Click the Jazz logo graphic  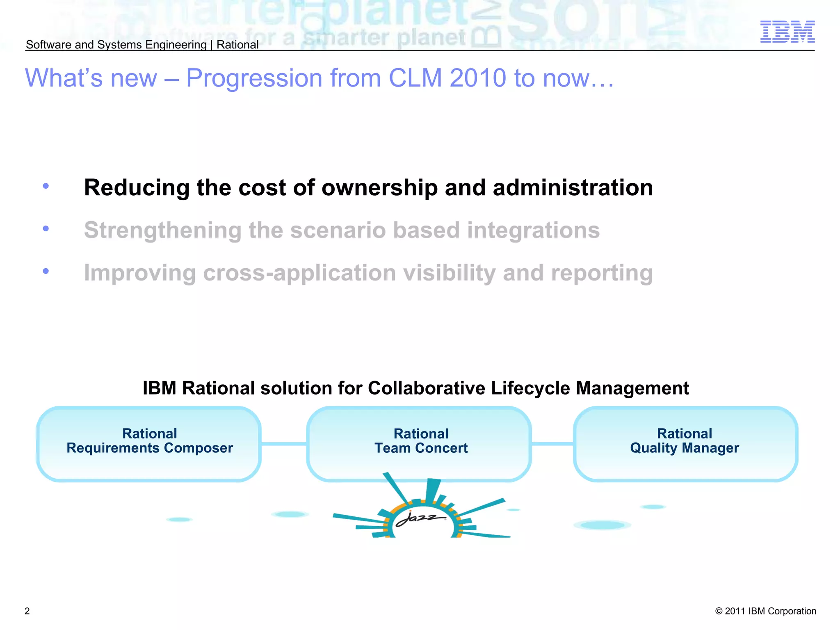coord(422,505)
